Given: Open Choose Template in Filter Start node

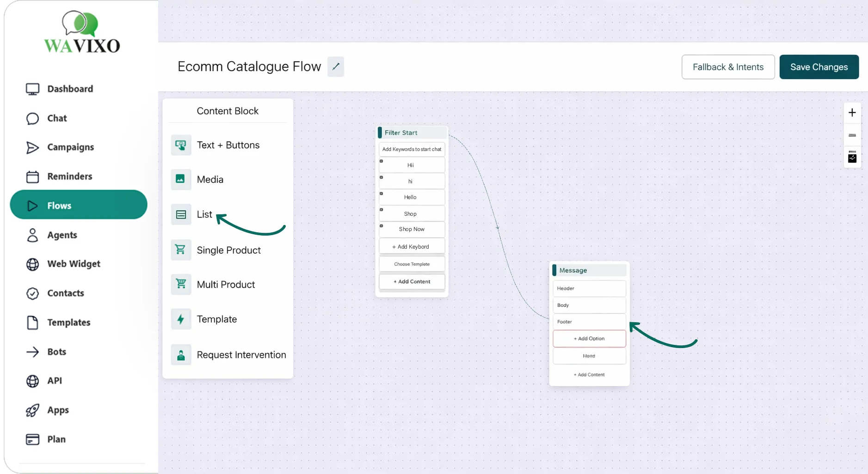Looking at the screenshot, I should [412, 264].
